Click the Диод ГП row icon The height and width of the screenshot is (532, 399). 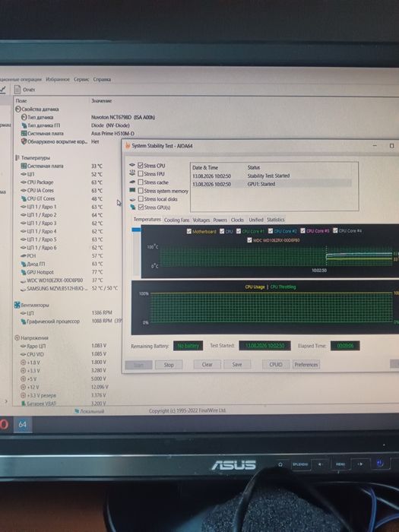[x=24, y=264]
